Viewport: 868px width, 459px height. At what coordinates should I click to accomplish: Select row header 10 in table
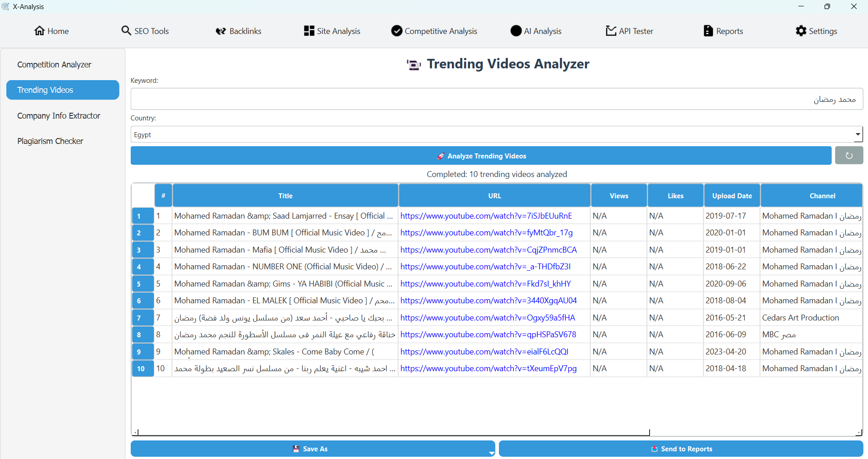142,368
